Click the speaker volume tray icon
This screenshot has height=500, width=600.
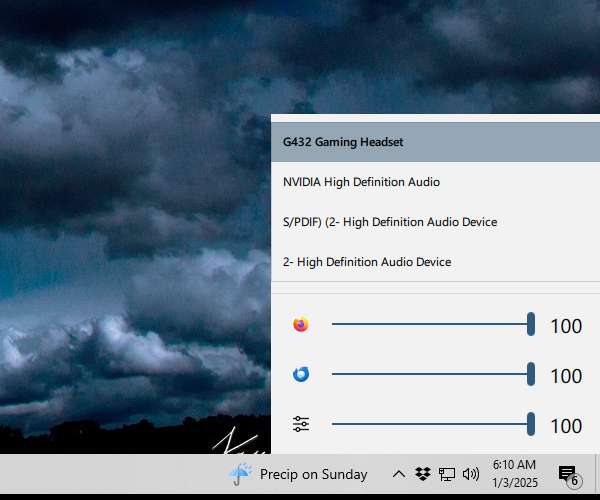click(471, 474)
